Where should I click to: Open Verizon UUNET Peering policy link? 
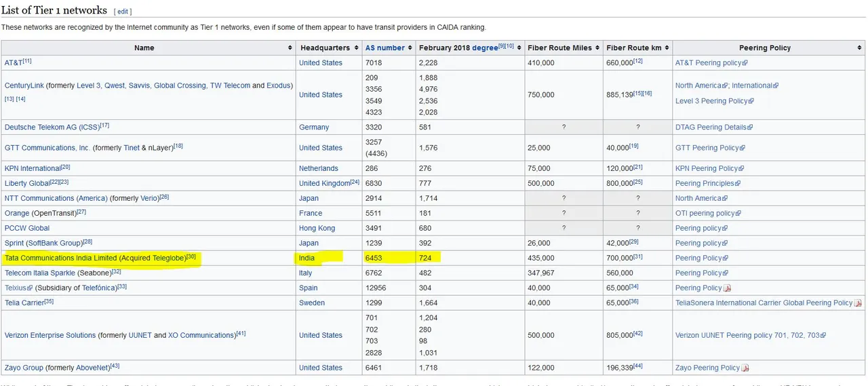pos(748,336)
